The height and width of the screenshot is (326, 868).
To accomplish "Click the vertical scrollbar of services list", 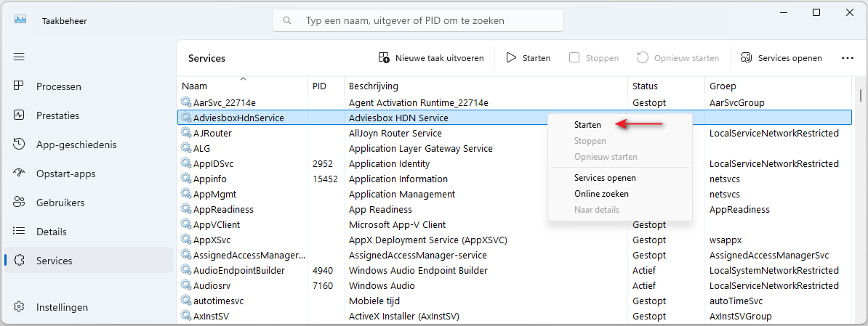I will point(860,95).
